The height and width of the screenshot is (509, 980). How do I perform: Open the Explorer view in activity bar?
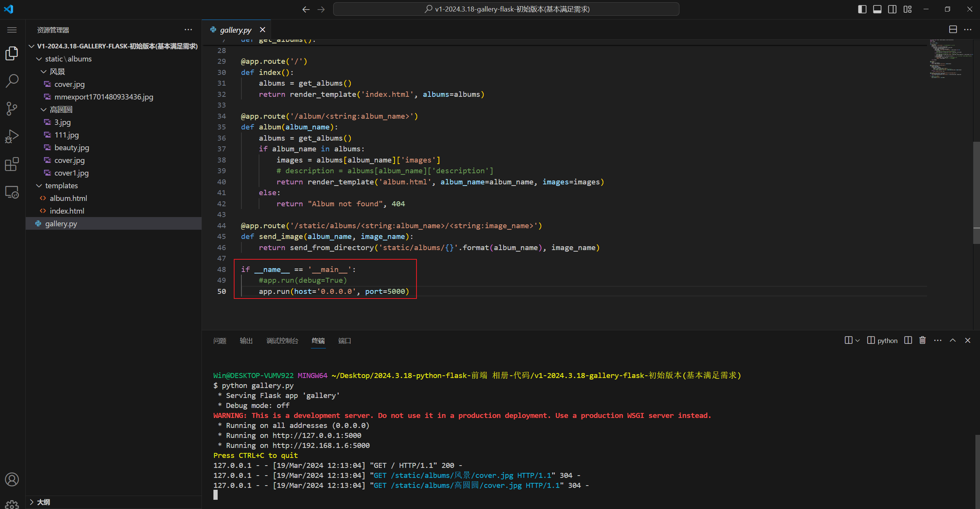tap(12, 53)
